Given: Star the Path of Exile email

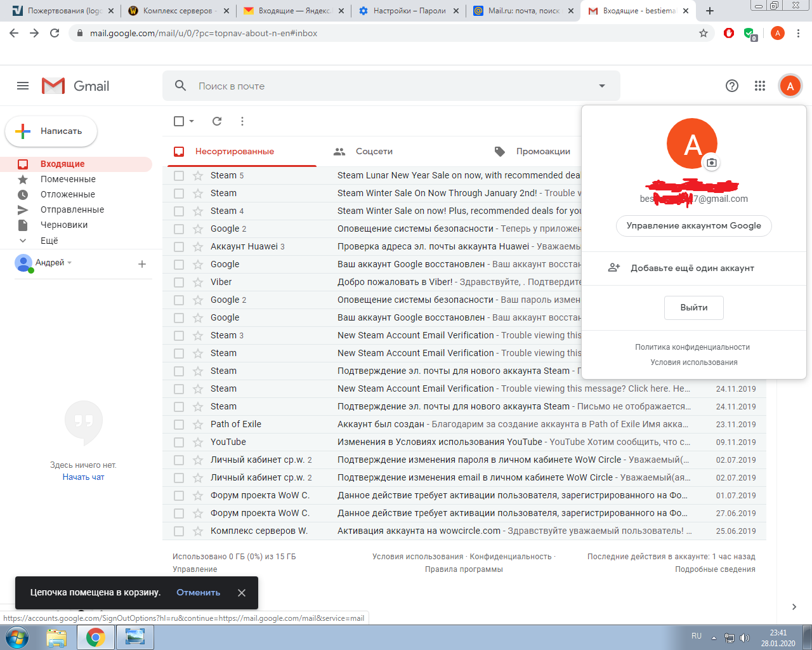Looking at the screenshot, I should tap(198, 425).
